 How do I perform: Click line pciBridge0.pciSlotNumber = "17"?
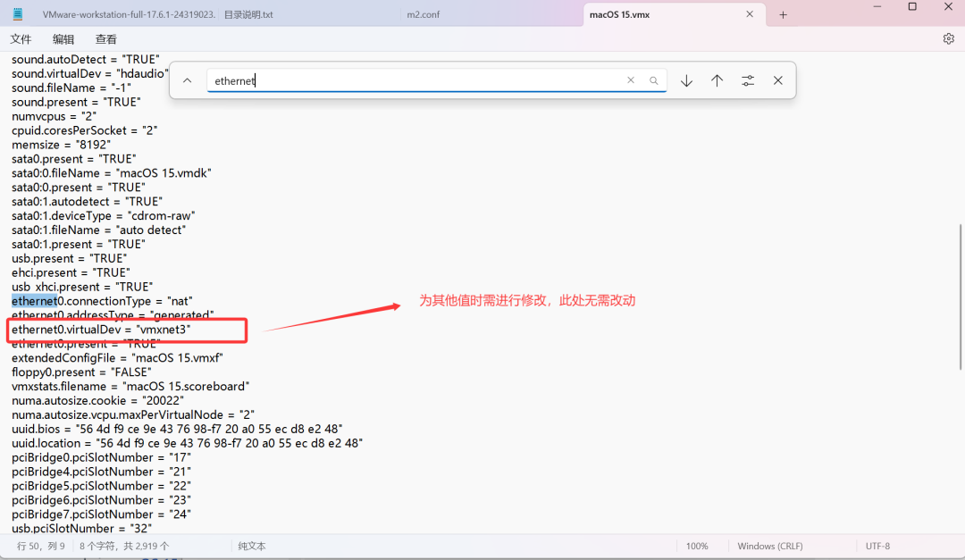click(x=102, y=457)
